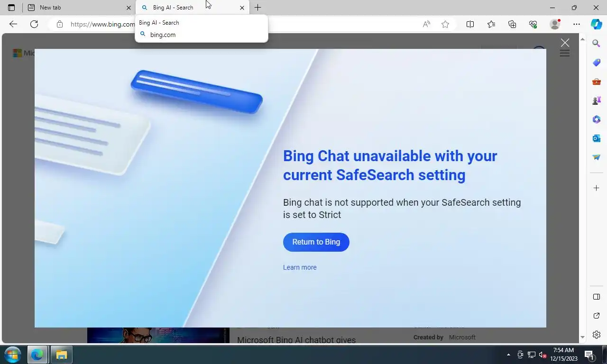Image resolution: width=607 pixels, height=364 pixels.
Task: Open sidebar Outlook icon
Action: click(597, 138)
